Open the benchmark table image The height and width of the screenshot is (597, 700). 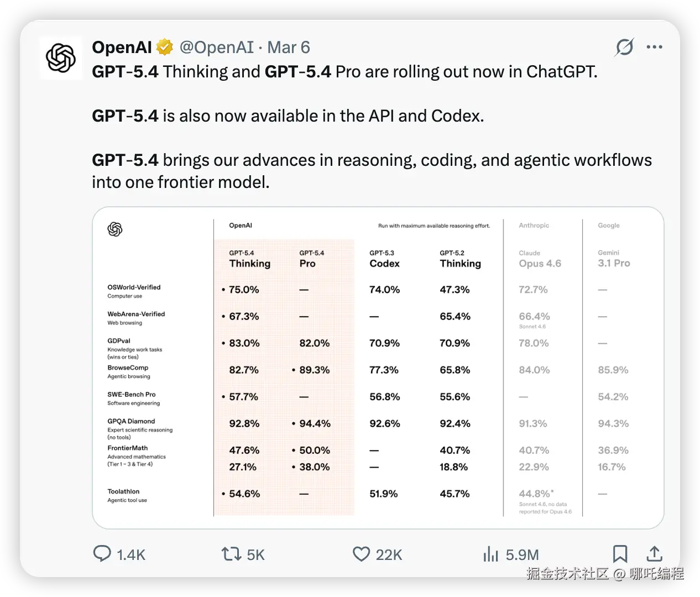pos(378,368)
